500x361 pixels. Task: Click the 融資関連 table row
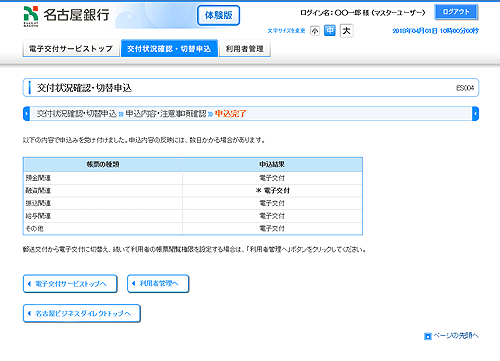coord(193,191)
